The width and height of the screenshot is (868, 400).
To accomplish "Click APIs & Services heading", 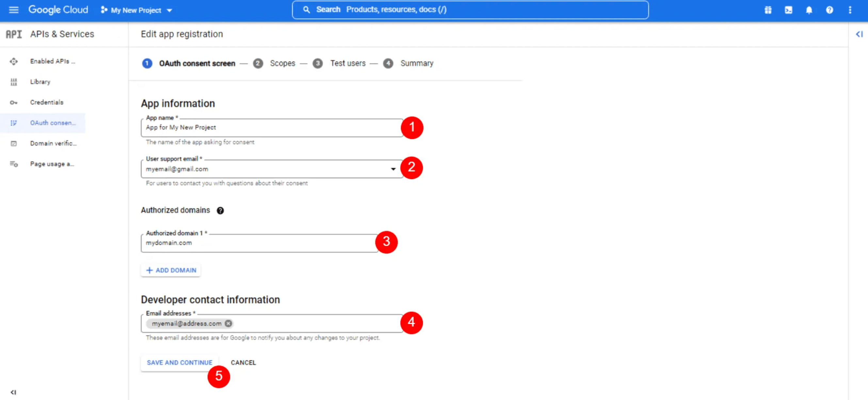I will point(62,34).
